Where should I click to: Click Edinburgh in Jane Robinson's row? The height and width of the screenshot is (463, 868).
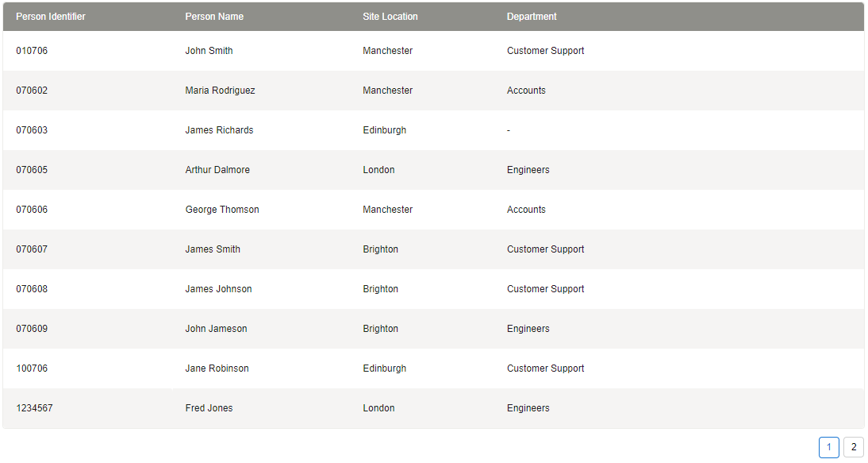384,368
